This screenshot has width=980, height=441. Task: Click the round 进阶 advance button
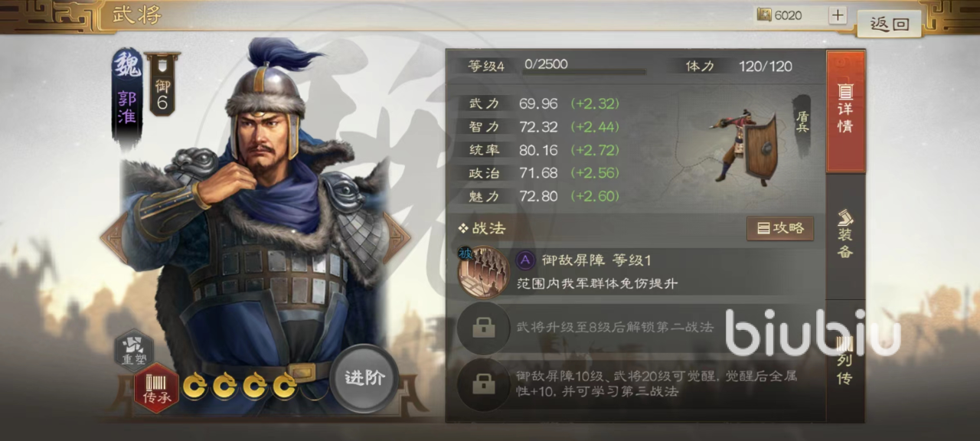(x=364, y=378)
